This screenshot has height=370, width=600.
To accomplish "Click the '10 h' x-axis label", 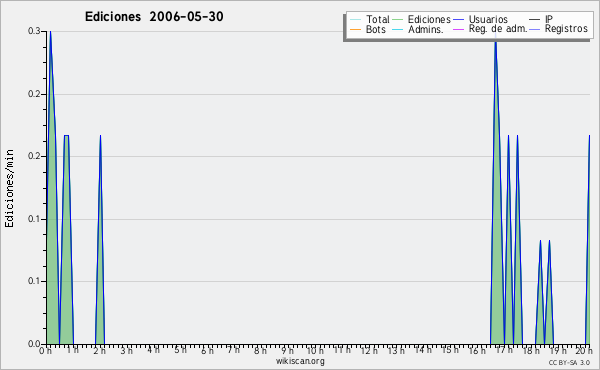I will pos(315,350).
